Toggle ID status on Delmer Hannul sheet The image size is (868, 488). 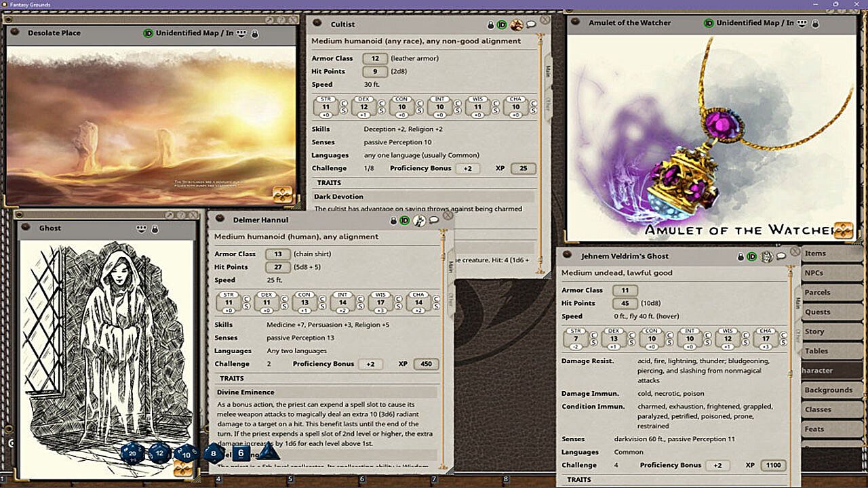[404, 220]
